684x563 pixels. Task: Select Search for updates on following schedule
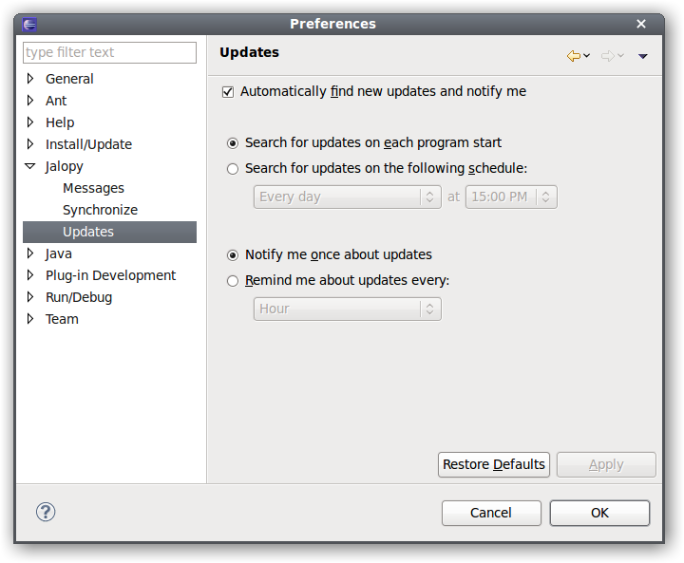click(x=233, y=169)
